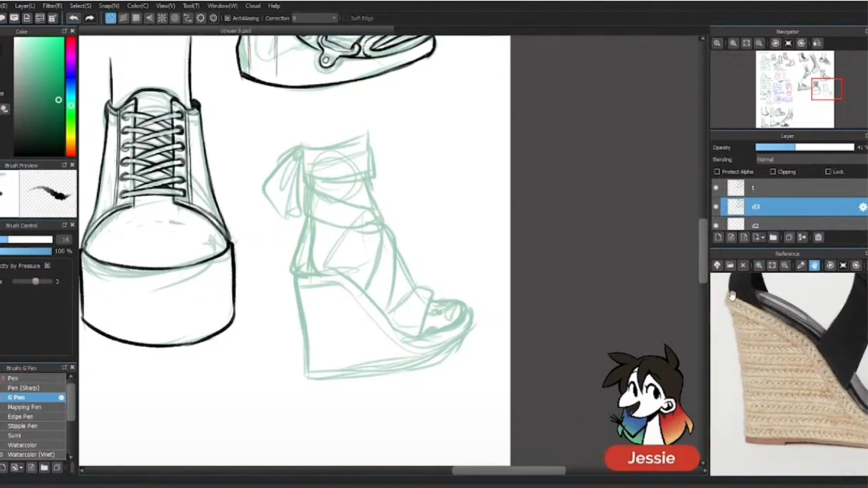The width and height of the screenshot is (868, 488).
Task: Delete layer with trash icon
Action: [818, 237]
